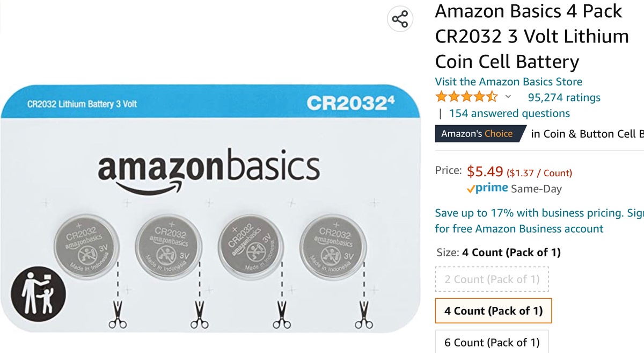The height and width of the screenshot is (353, 644).
Task: Click the first coin battery in image
Action: 86,246
